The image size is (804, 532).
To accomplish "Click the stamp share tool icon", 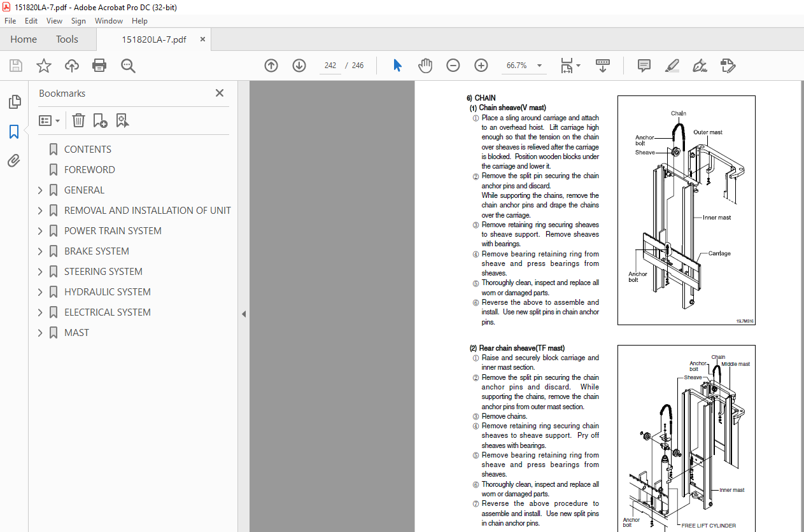I will (x=728, y=66).
